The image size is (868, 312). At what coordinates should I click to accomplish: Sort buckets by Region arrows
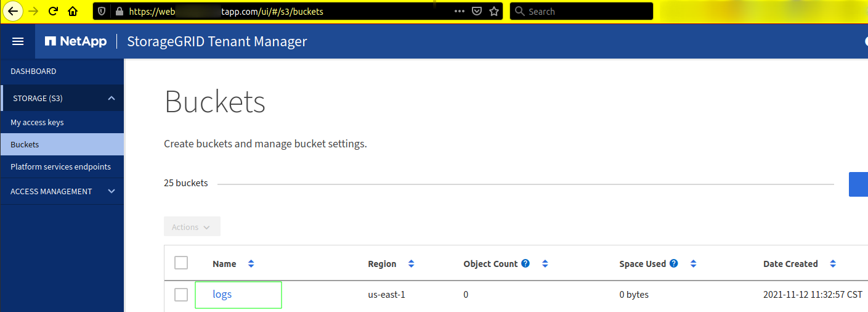point(411,264)
